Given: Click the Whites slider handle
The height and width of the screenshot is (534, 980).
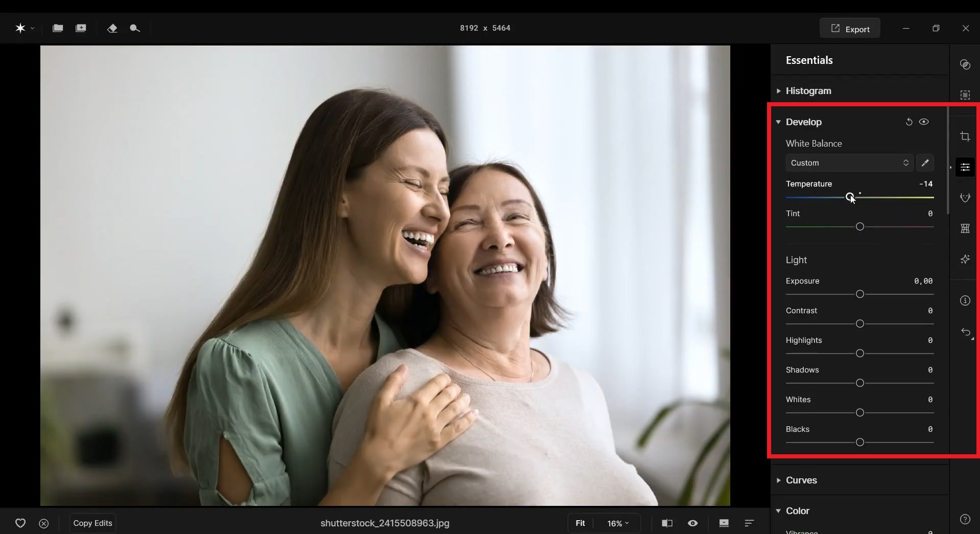Looking at the screenshot, I should (860, 413).
